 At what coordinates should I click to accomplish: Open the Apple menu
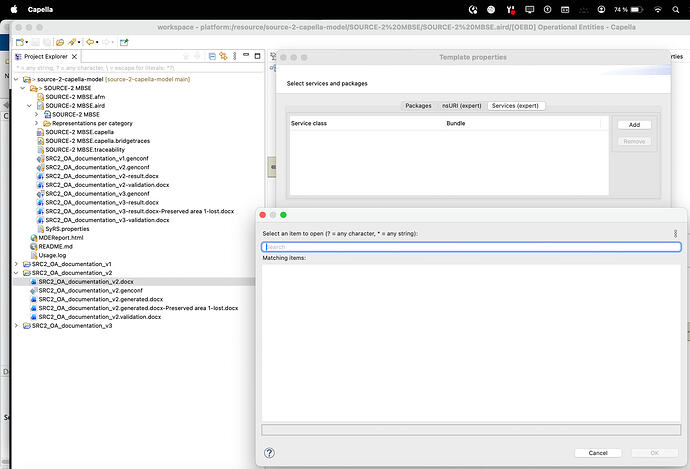[x=14, y=9]
